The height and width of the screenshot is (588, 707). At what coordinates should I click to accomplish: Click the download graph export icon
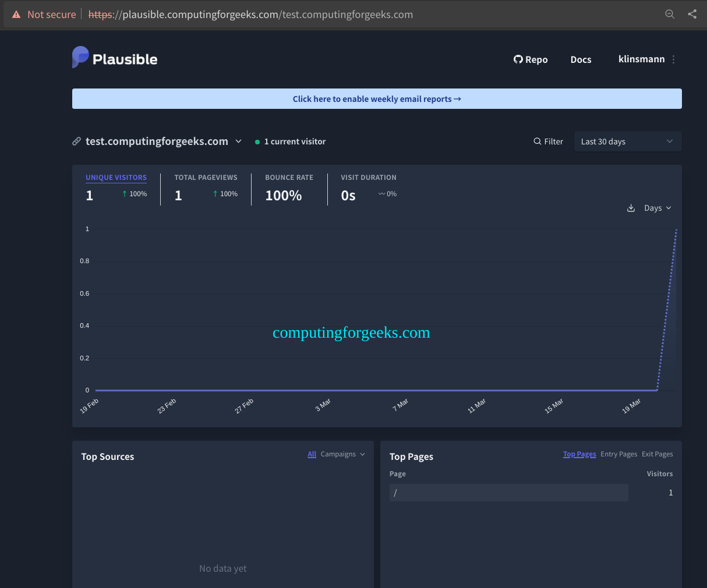[x=631, y=207]
